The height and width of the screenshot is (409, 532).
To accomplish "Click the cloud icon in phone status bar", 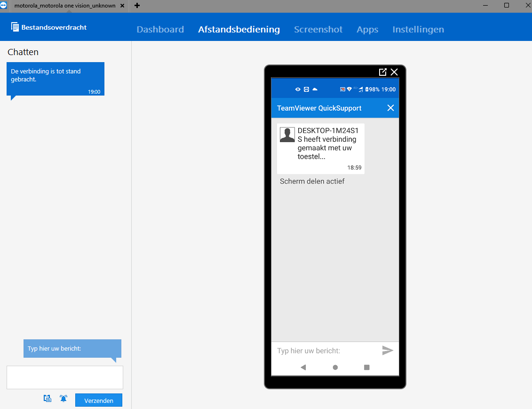I will point(315,89).
